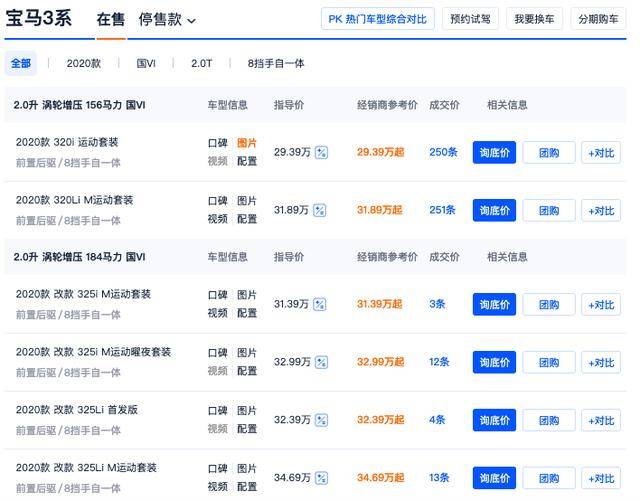Click dealer price 31.89万起
Image resolution: width=640 pixels, height=501 pixels.
(380, 210)
